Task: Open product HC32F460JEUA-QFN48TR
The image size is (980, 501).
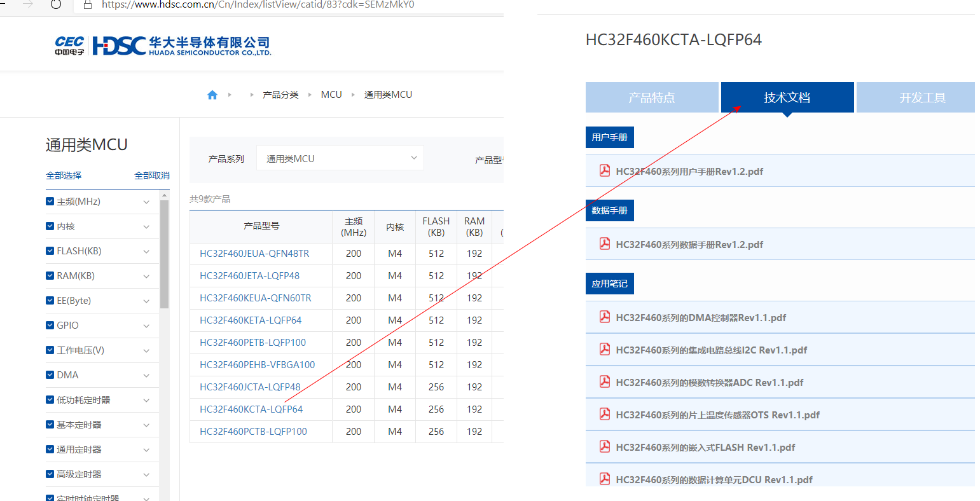Action: tap(254, 254)
